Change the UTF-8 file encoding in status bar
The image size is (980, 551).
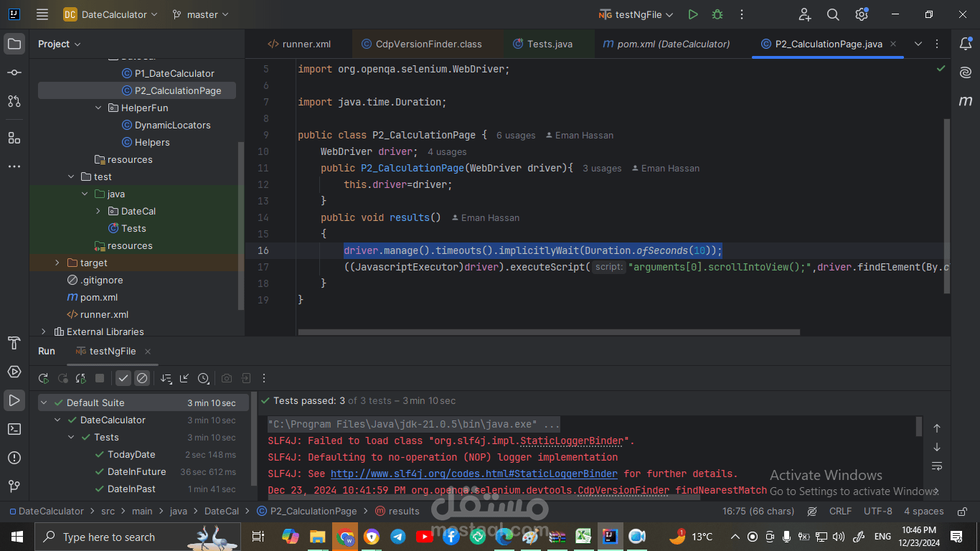[x=877, y=511]
